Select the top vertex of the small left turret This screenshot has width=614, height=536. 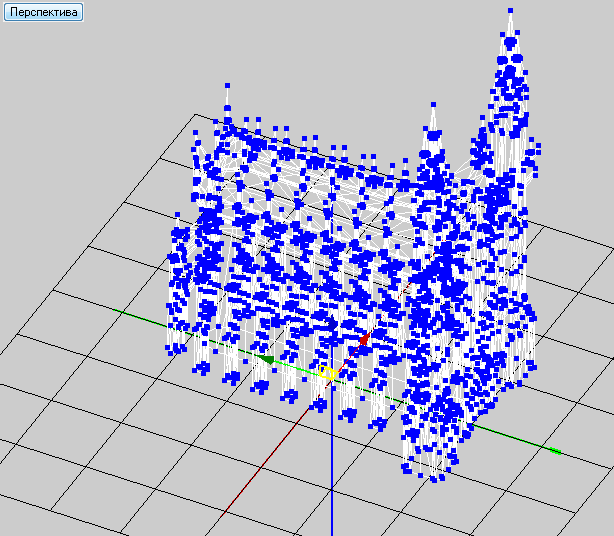(x=177, y=215)
